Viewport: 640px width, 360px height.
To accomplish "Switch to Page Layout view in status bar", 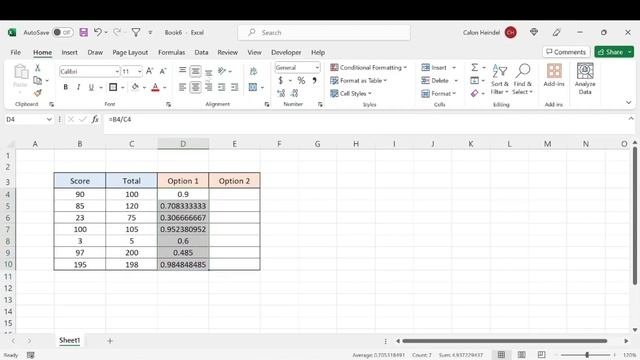I will (521, 355).
